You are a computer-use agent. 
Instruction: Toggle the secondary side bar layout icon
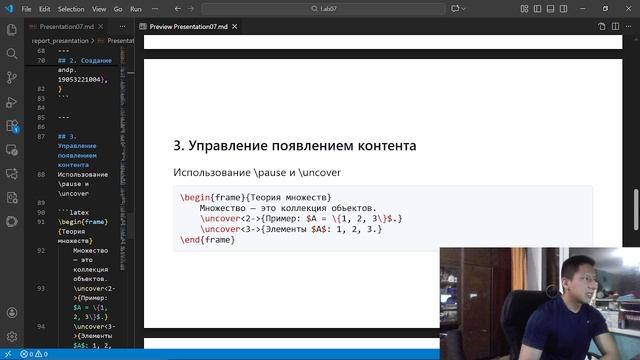[x=563, y=9]
